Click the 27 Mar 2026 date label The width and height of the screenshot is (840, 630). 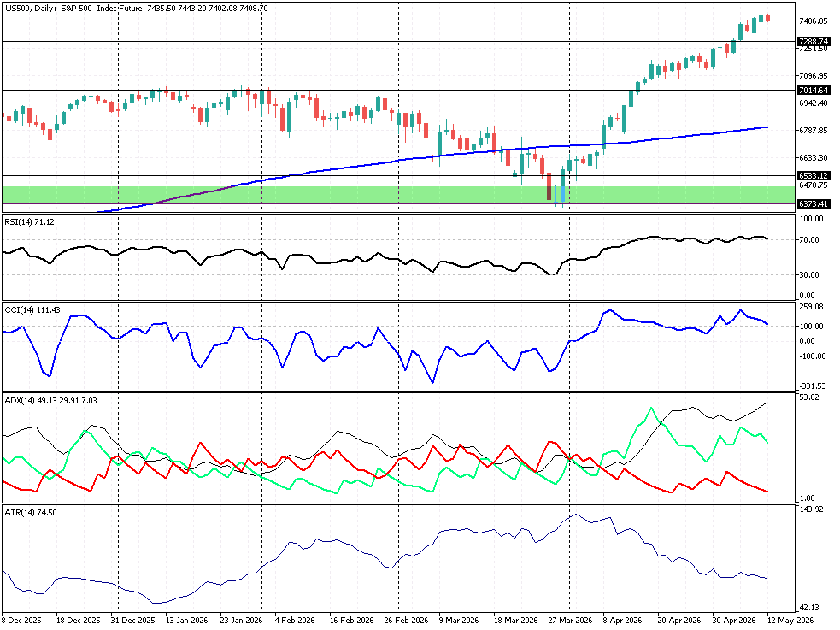point(571,621)
